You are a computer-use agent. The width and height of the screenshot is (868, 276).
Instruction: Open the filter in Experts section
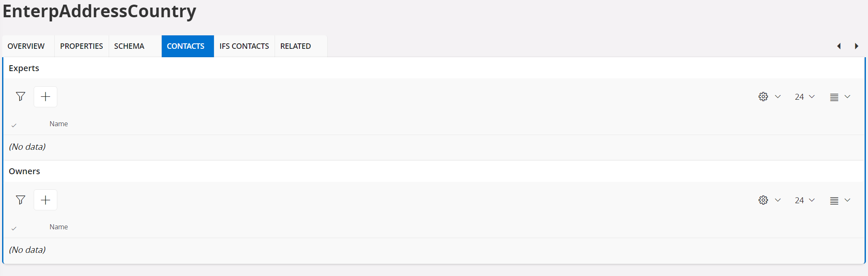[x=20, y=97]
